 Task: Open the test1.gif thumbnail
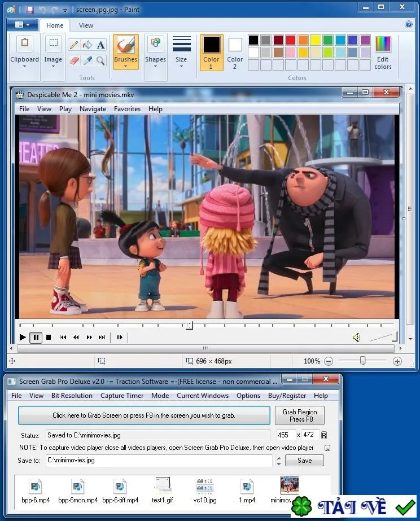(163, 486)
